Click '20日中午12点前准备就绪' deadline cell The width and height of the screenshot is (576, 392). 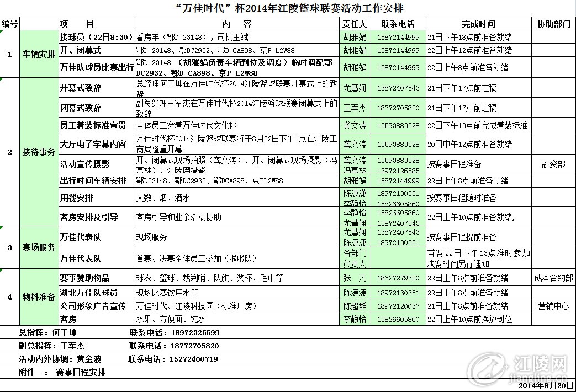pos(479,144)
